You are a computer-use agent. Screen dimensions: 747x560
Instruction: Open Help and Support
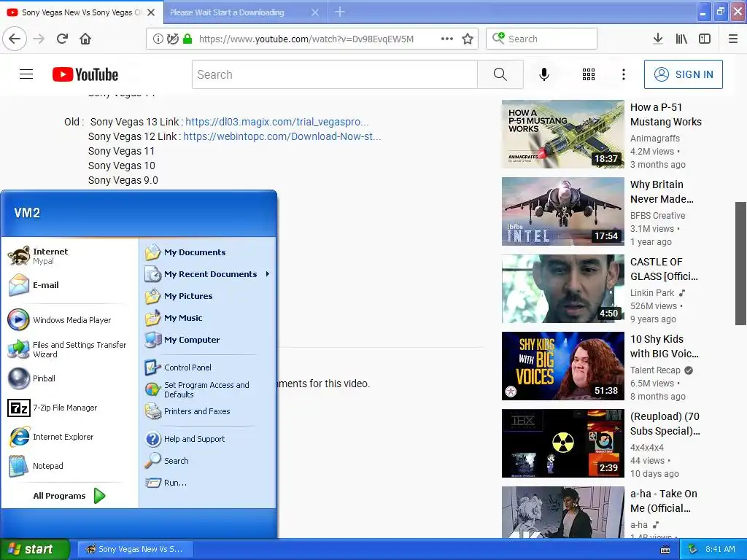coord(208,438)
